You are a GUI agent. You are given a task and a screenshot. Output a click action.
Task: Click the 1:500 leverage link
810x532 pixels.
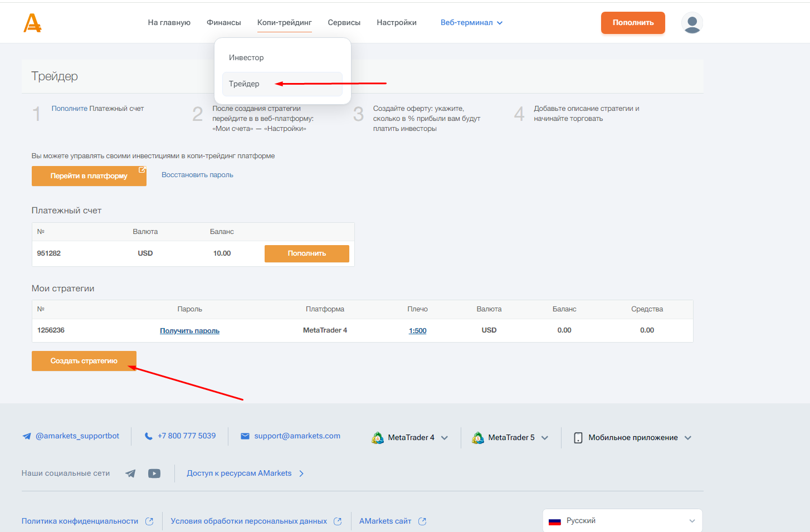[417, 331]
